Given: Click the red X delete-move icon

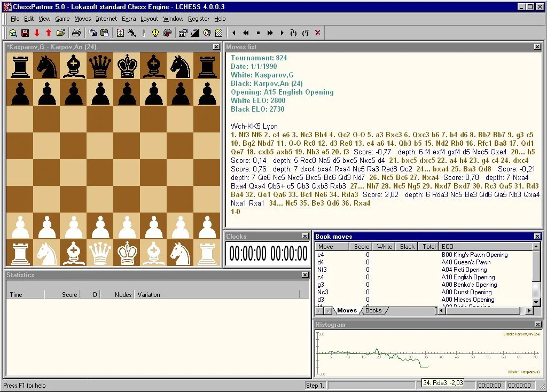Looking at the screenshot, I should click(x=316, y=33).
